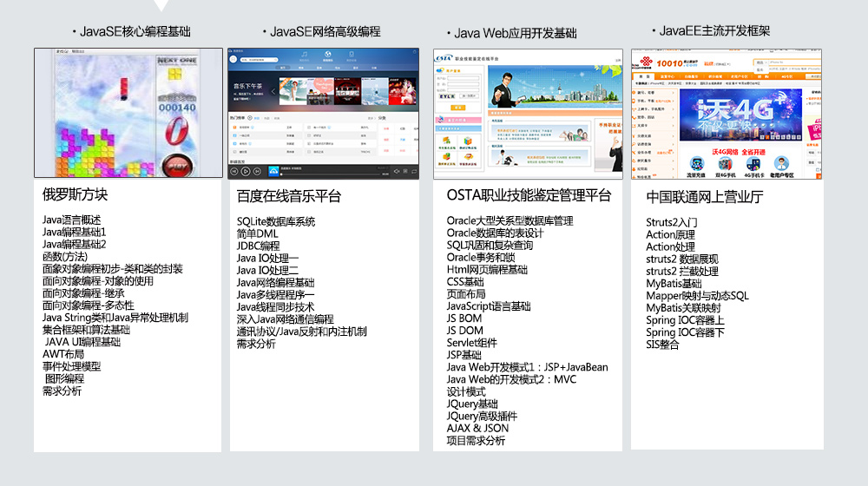The image size is (868, 486).
Task: Click the 流量充值 round icon in Unicom screenshot
Action: [696, 164]
